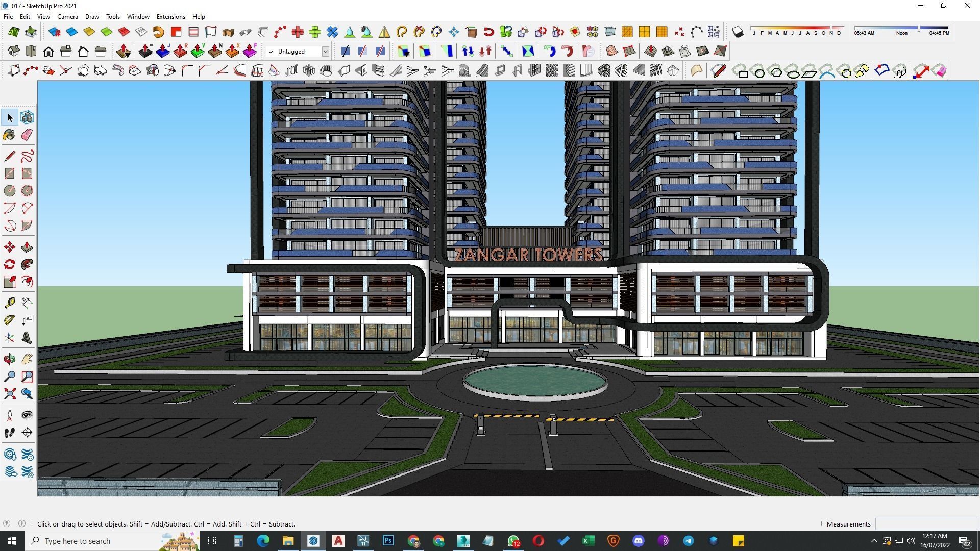The width and height of the screenshot is (980, 551).
Task: Switch to Front view house icon
Action: point(48,51)
